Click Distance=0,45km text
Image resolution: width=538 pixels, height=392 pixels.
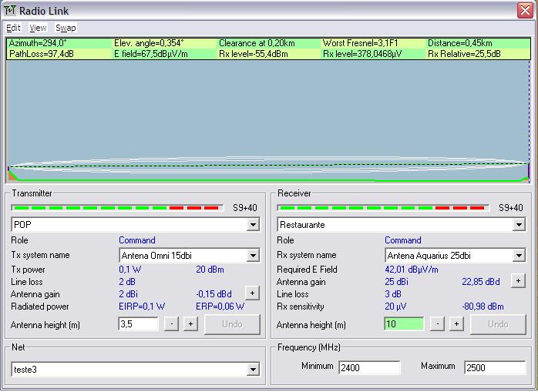click(x=460, y=43)
